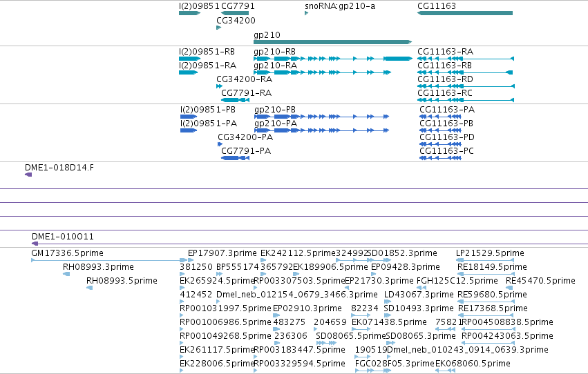The image size is (588, 374).
Task: Open the gp210-PA protein label
Action: [276, 123]
